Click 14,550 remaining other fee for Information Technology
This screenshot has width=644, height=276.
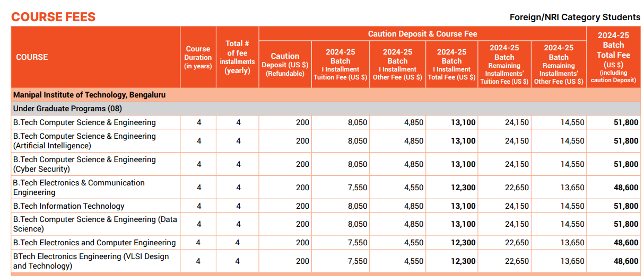coord(572,206)
